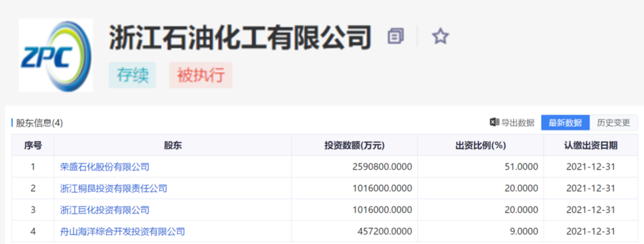Click the 认缴出资日期 column header
The width and height of the screenshot is (644, 244).
pyautogui.click(x=590, y=145)
